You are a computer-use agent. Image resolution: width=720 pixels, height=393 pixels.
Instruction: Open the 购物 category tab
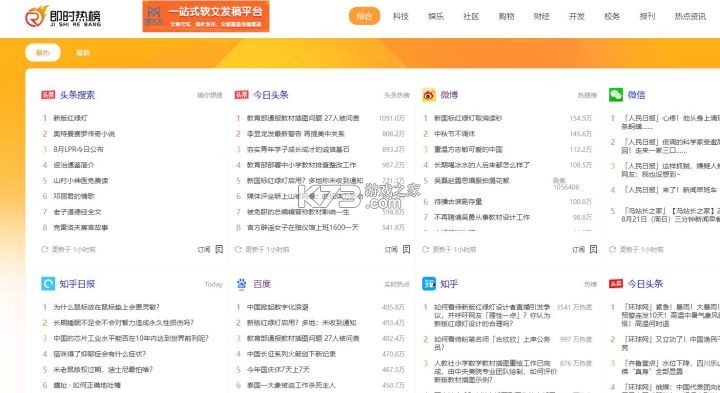pyautogui.click(x=506, y=17)
